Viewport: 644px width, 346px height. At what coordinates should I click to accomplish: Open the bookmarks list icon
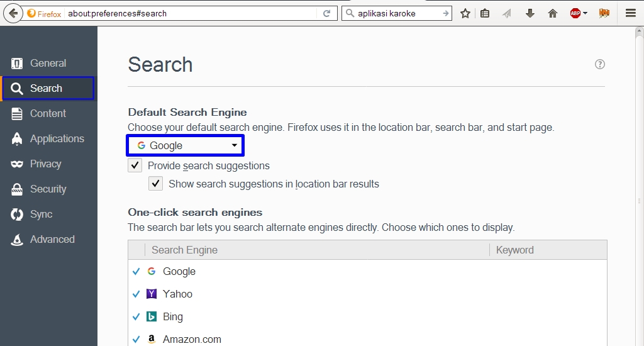click(x=485, y=13)
